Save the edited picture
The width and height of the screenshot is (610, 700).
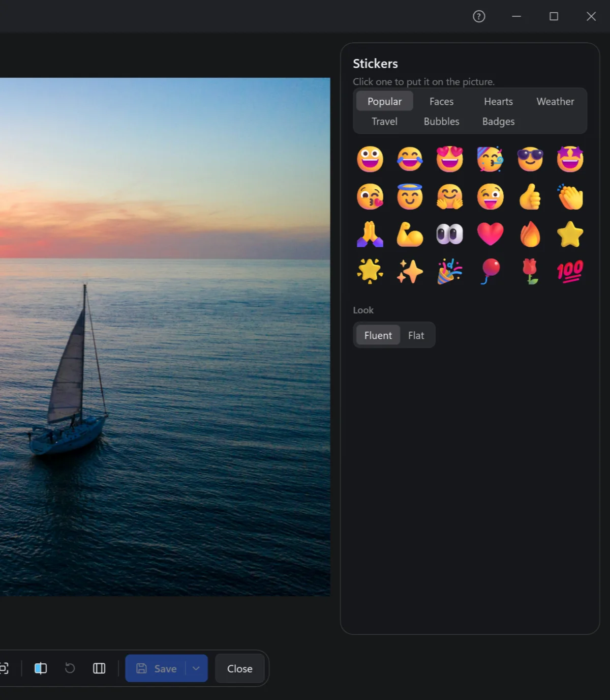click(x=156, y=668)
